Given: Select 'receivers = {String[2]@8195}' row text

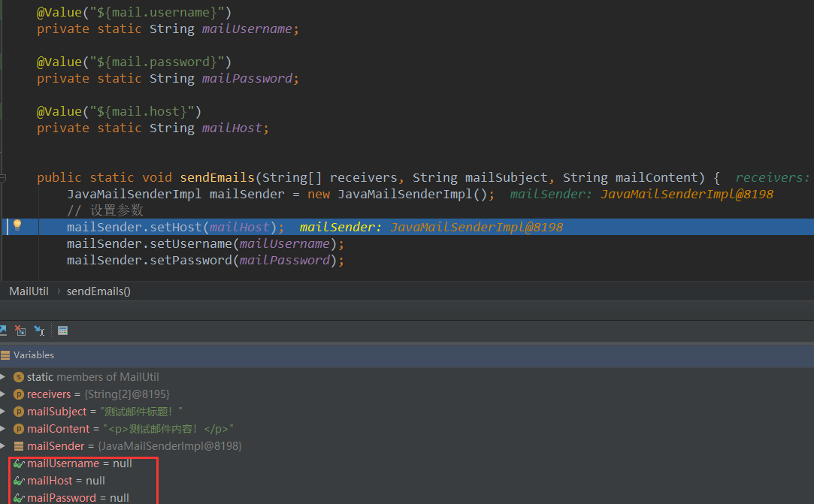Looking at the screenshot, I should tap(98, 394).
